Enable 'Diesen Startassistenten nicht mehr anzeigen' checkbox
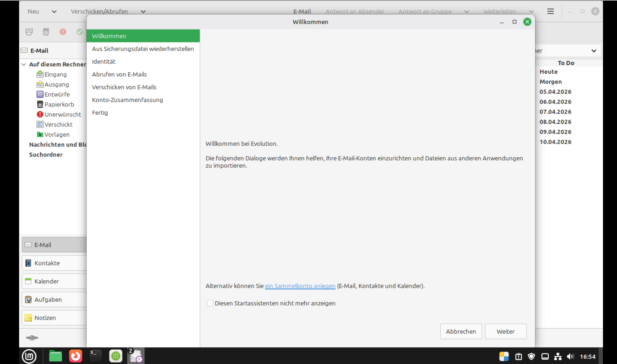 [210, 303]
